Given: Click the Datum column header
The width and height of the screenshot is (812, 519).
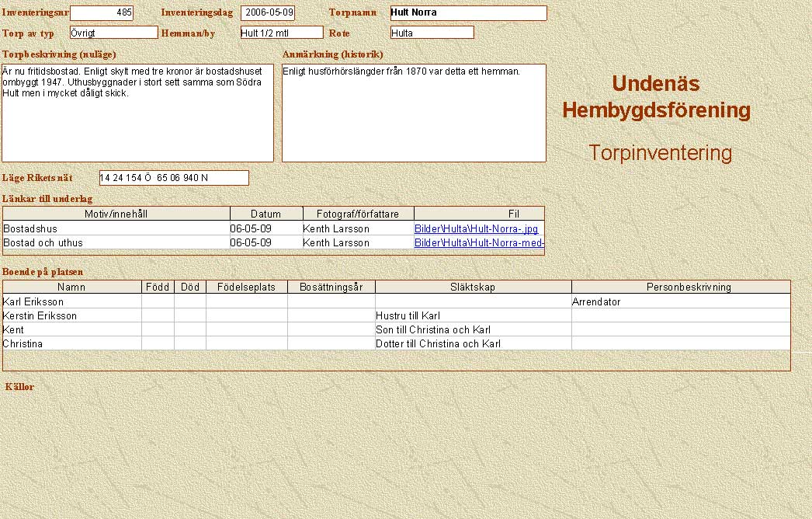Looking at the screenshot, I should (265, 214).
